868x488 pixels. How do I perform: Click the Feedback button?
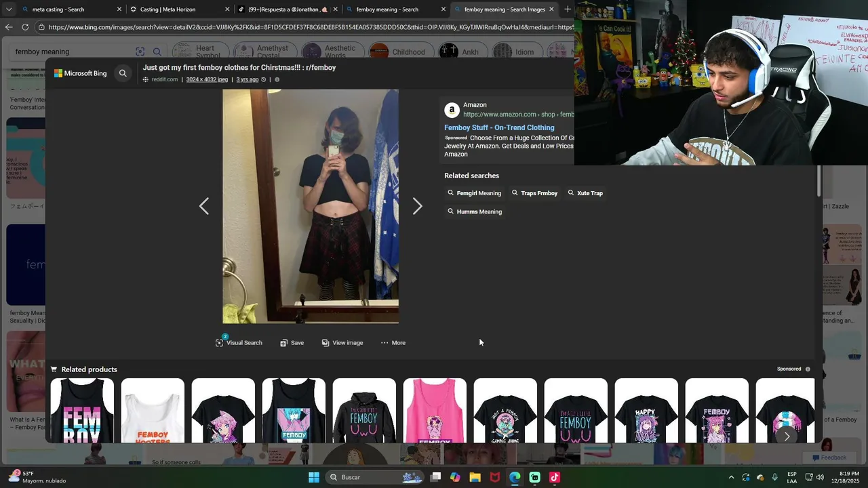pyautogui.click(x=829, y=457)
